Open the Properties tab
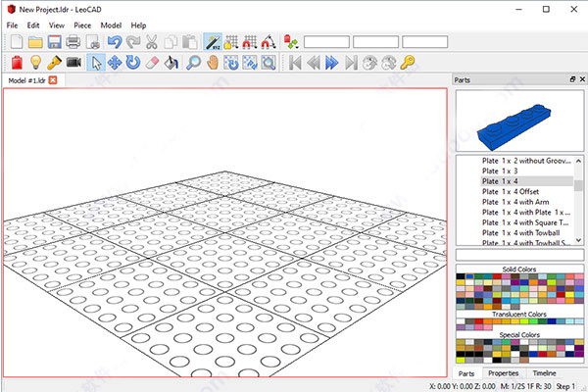 [504, 373]
